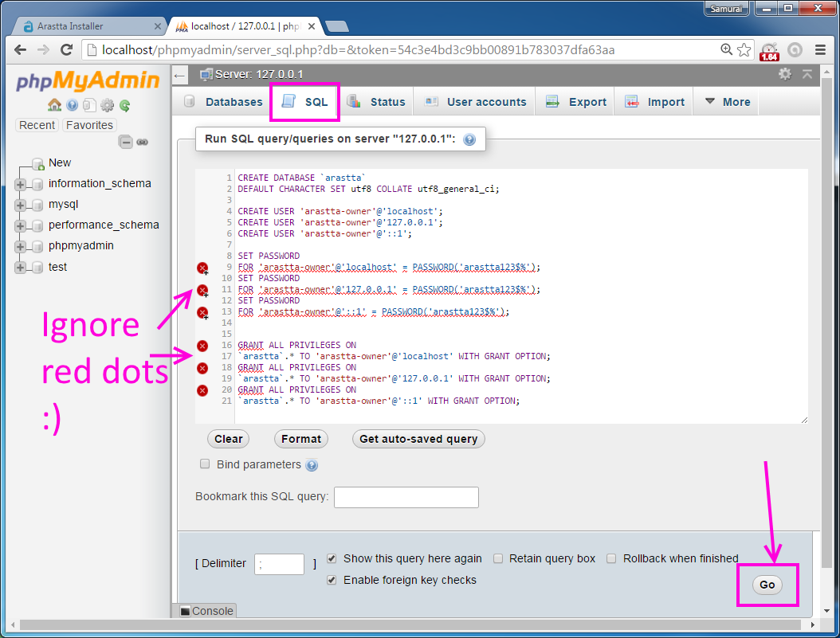Click Bookmark this SQL query field

406,497
